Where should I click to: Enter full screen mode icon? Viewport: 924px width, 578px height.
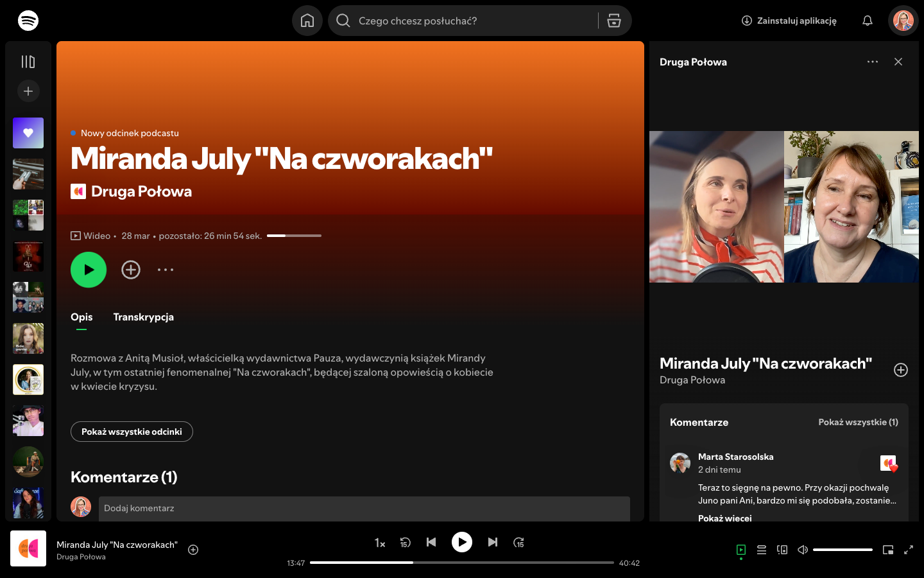(909, 550)
